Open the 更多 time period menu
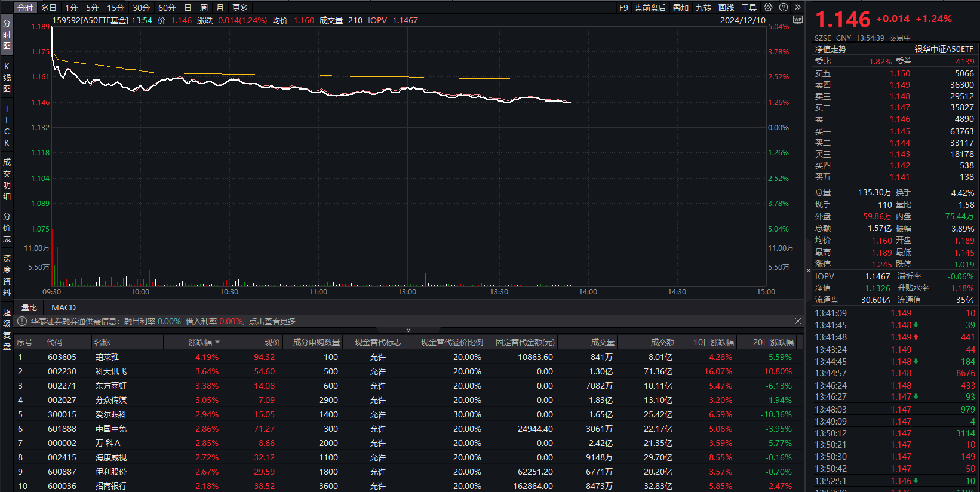Screen dimensions: 980x492 pos(239,8)
